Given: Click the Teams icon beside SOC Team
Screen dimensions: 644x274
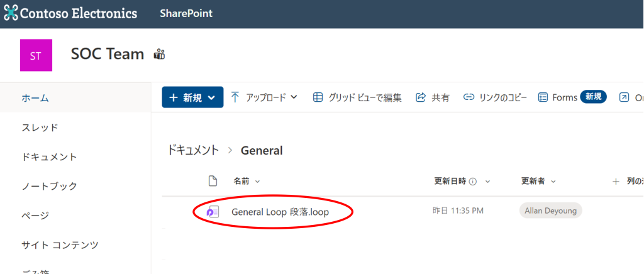Looking at the screenshot, I should (159, 55).
